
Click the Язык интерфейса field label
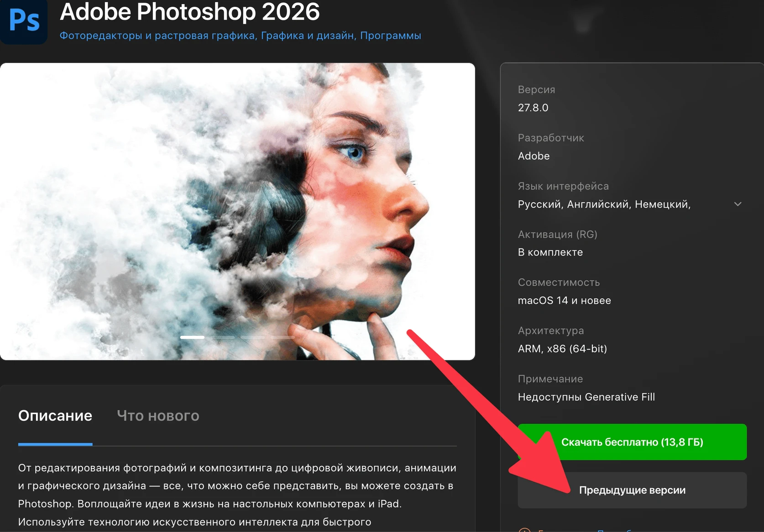tap(563, 186)
